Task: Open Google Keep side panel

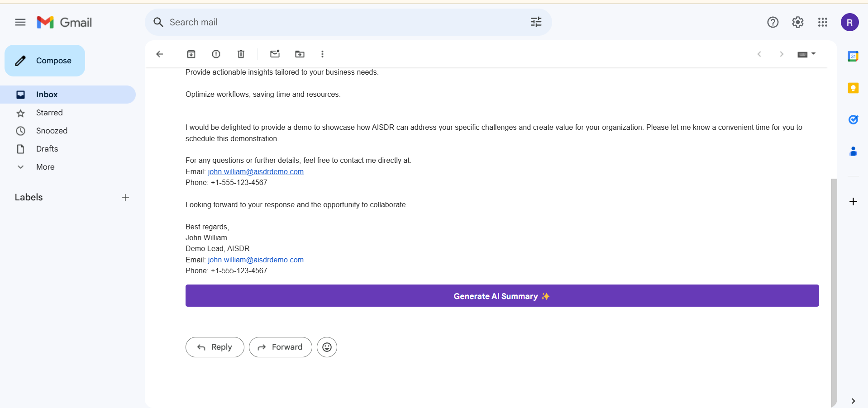Action: (853, 88)
